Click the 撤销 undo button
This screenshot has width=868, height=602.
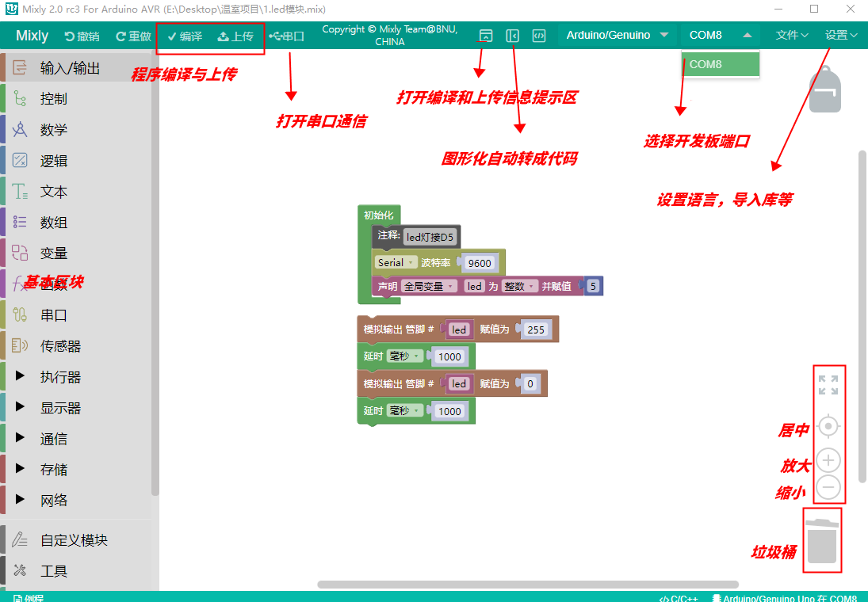point(82,36)
